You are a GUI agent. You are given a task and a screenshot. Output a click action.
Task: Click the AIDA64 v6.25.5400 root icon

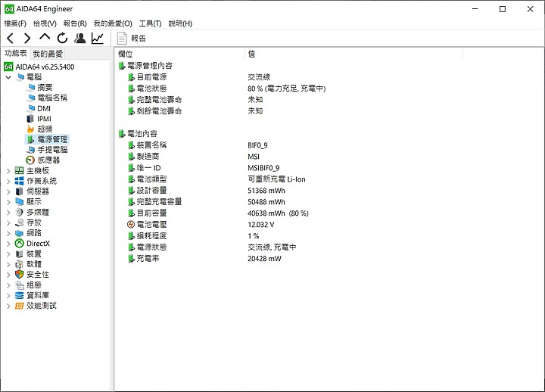click(8, 67)
